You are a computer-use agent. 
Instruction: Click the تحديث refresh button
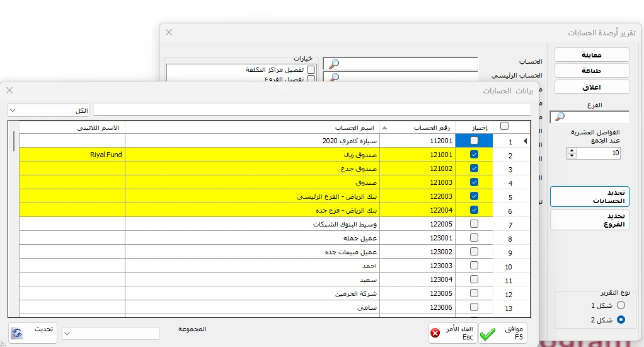click(x=33, y=333)
